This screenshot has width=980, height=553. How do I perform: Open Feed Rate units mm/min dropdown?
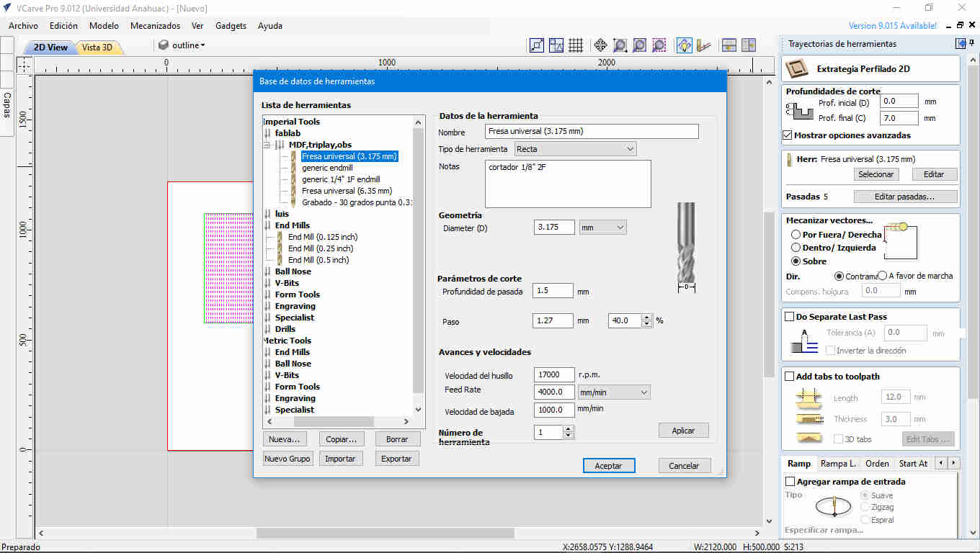pyautogui.click(x=614, y=392)
